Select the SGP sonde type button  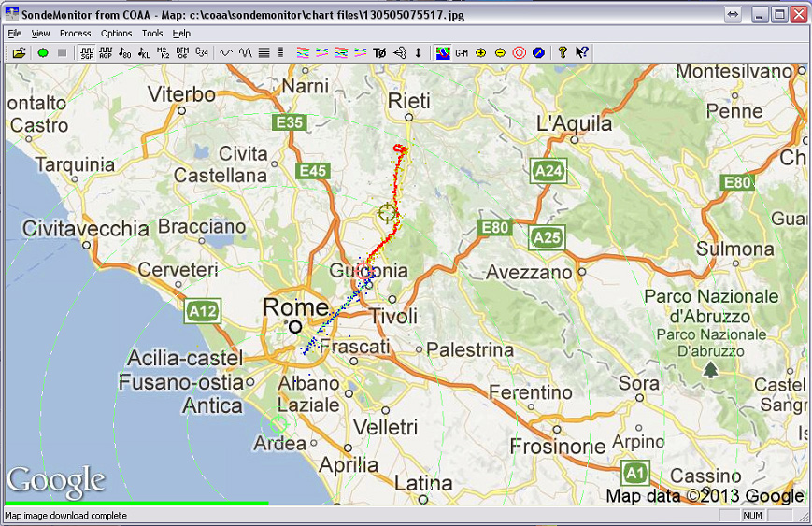pos(87,53)
